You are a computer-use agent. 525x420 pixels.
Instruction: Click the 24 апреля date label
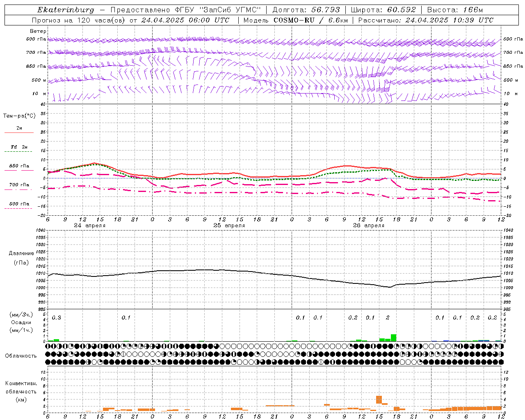89,226
